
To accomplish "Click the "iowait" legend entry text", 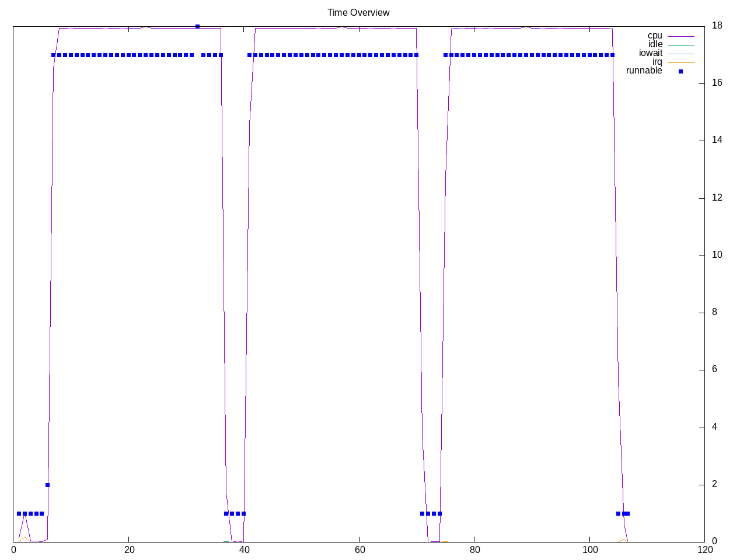I will 650,53.
